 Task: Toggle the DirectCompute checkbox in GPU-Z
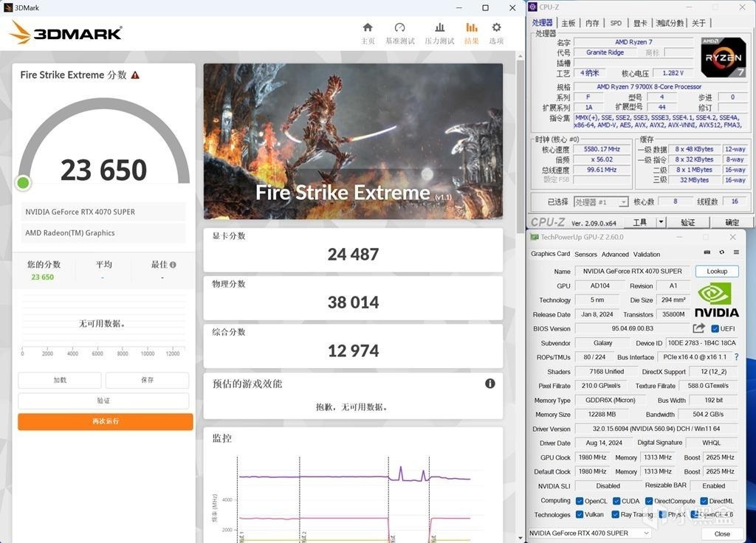pos(649,501)
